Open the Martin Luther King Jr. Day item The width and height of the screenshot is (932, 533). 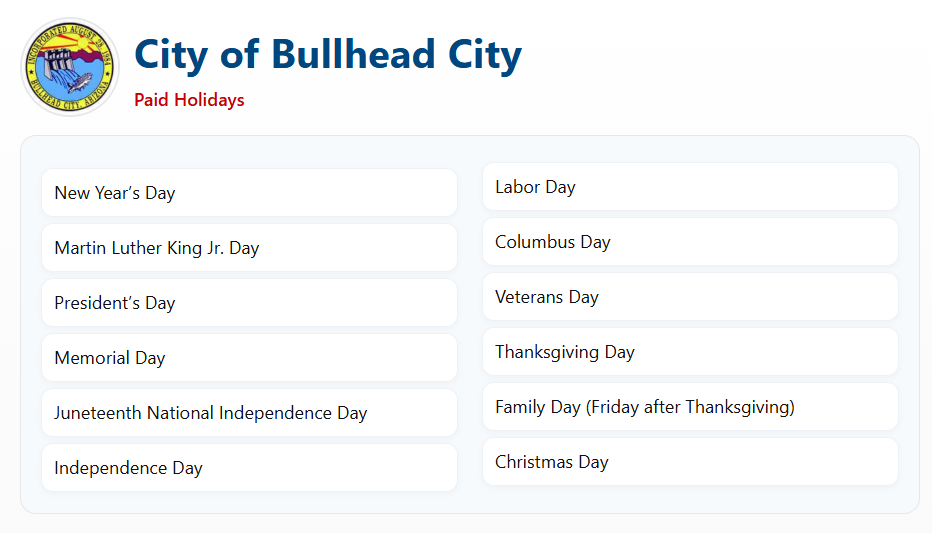pos(250,248)
